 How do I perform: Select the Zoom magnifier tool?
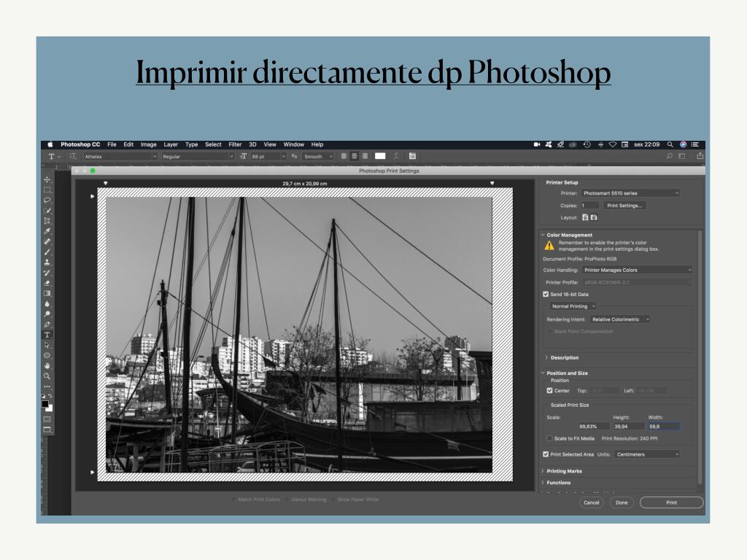click(x=47, y=376)
